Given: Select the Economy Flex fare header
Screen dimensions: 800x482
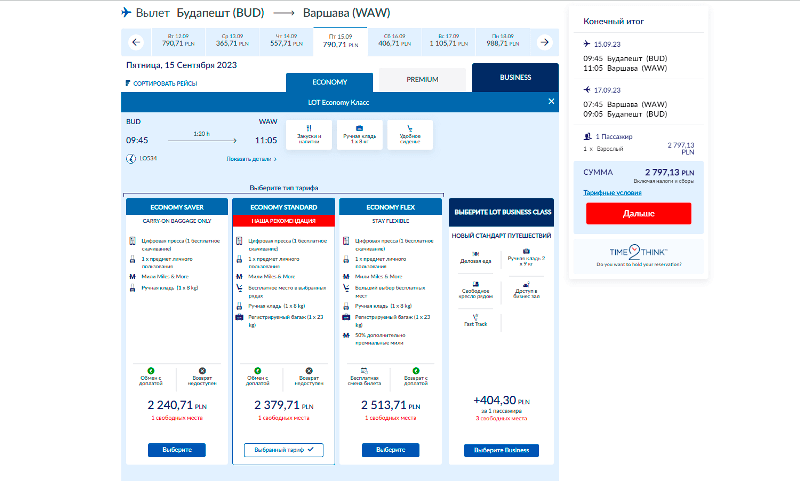Looking at the screenshot, I should coord(390,207).
